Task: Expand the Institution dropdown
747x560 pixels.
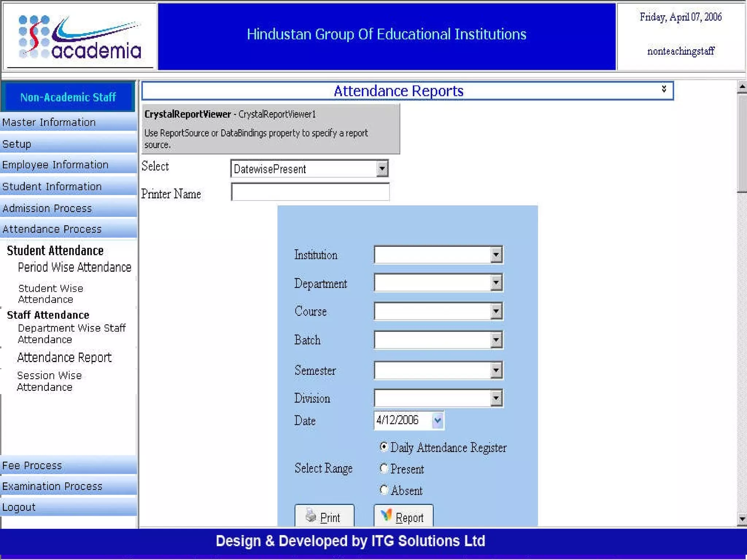Action: coord(496,254)
